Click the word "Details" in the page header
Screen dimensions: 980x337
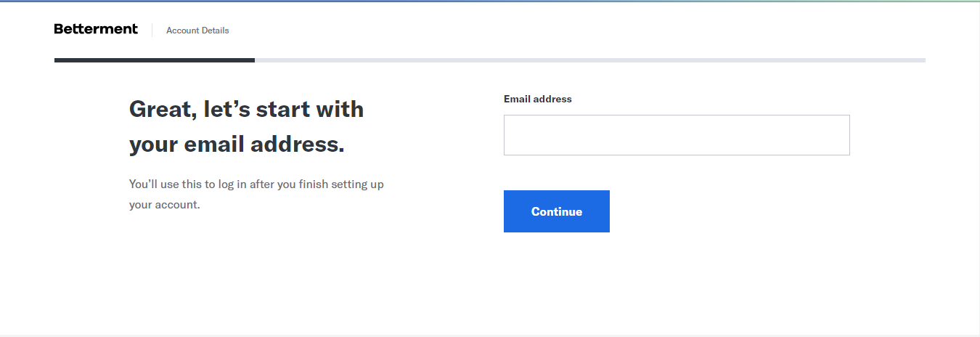point(214,31)
